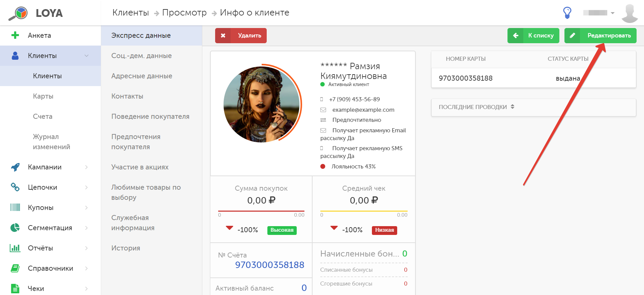Open the Экспресс данные tab
Viewport: 644px width, 295px height.
(x=151, y=35)
